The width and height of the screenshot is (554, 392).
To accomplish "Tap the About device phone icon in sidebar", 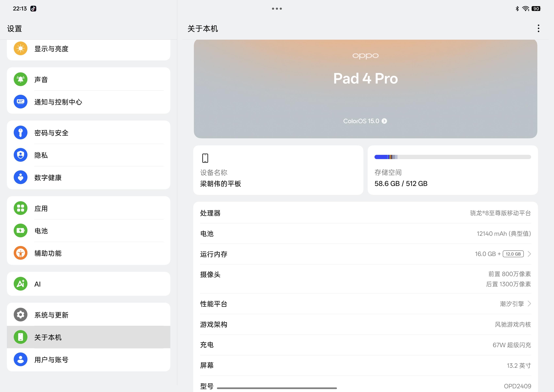I will [21, 337].
